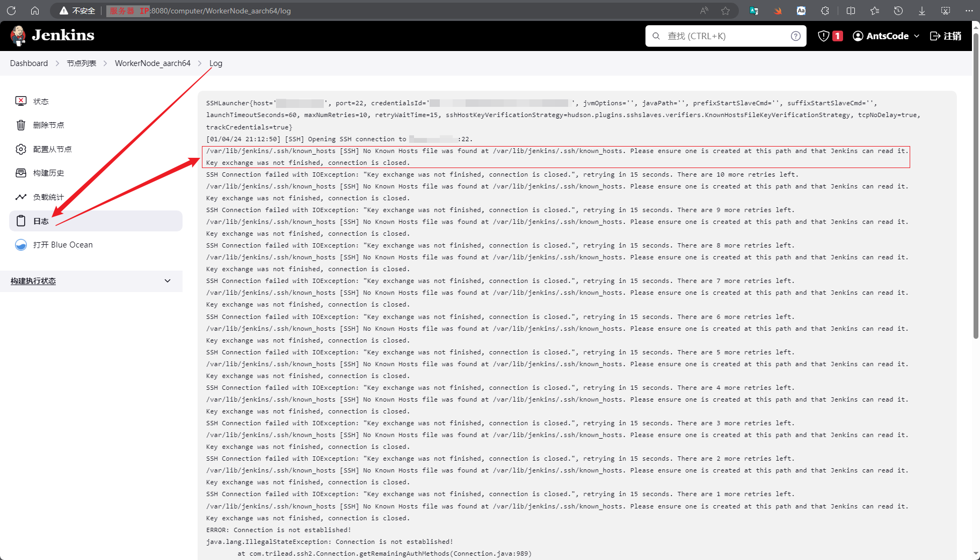The height and width of the screenshot is (560, 980).
Task: Click the log line "ERROR: Connection is not established!"
Action: pos(278,530)
